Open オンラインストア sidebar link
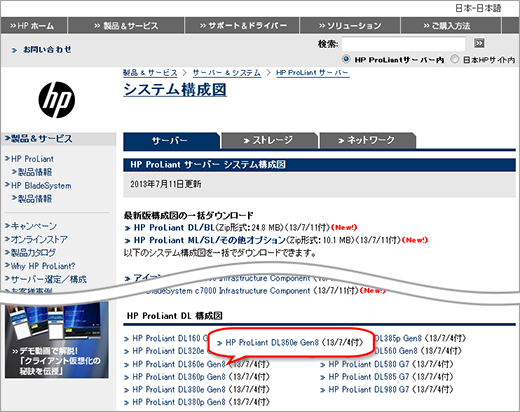The width and height of the screenshot is (520, 412). 39,239
